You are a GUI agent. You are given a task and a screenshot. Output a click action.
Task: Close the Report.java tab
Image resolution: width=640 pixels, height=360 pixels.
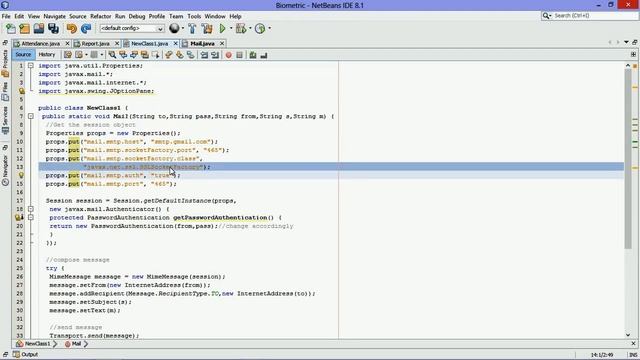click(x=117, y=44)
